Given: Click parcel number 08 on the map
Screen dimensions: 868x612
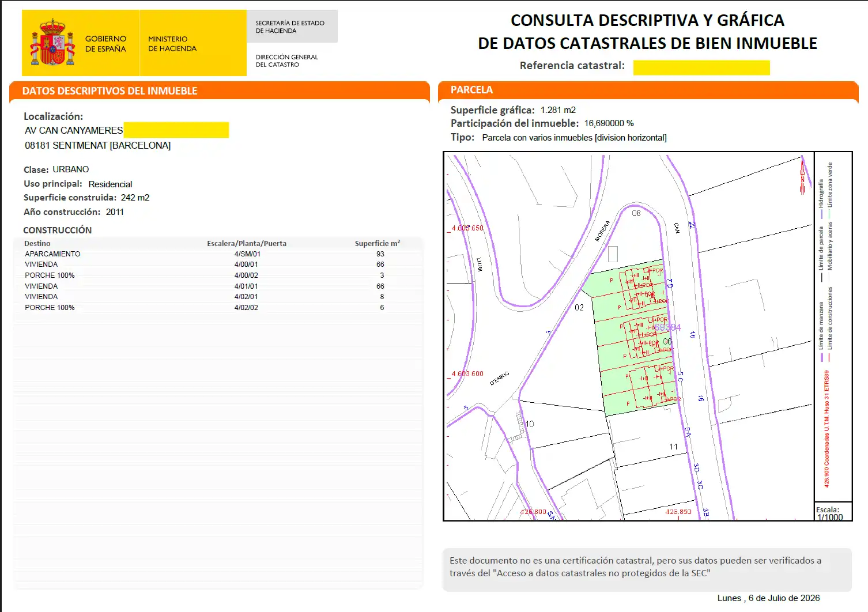Looking at the screenshot, I should [x=636, y=213].
